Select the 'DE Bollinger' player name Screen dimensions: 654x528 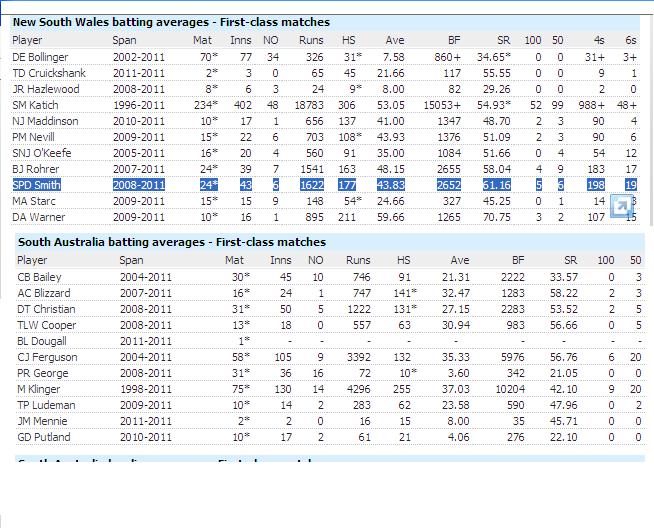click(x=40, y=57)
